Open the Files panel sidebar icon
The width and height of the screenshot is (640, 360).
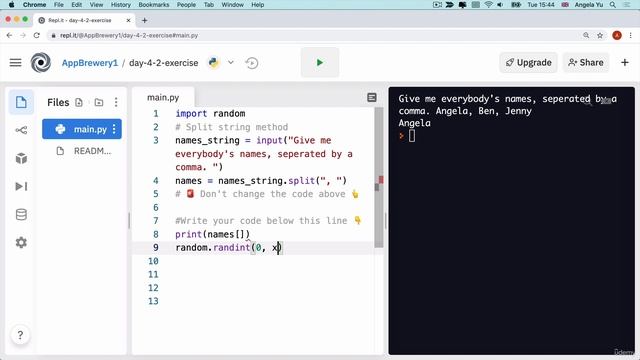coord(21,102)
